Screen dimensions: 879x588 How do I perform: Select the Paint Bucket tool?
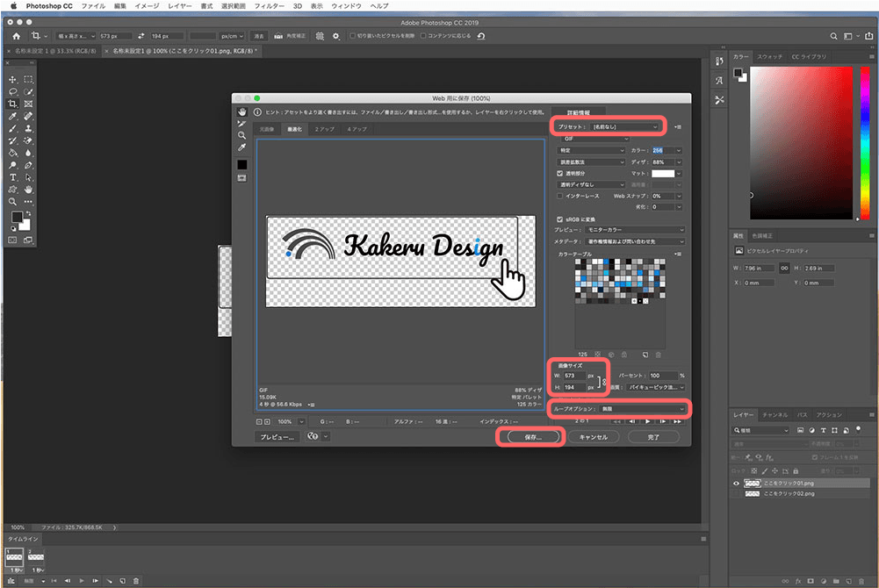tap(12, 153)
